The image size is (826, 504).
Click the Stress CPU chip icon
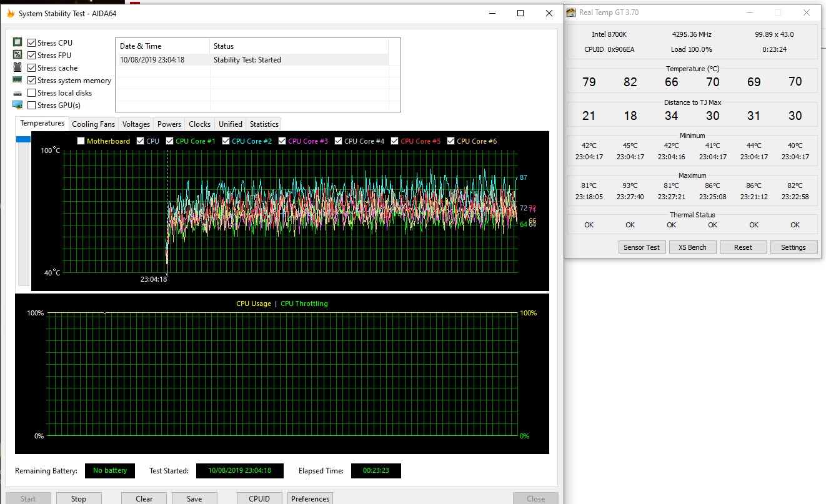coord(17,42)
